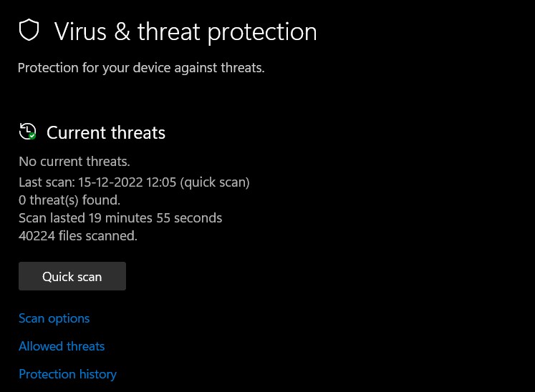
Task: Click the '19 minutes 55 seconds' duration
Action: click(x=155, y=218)
